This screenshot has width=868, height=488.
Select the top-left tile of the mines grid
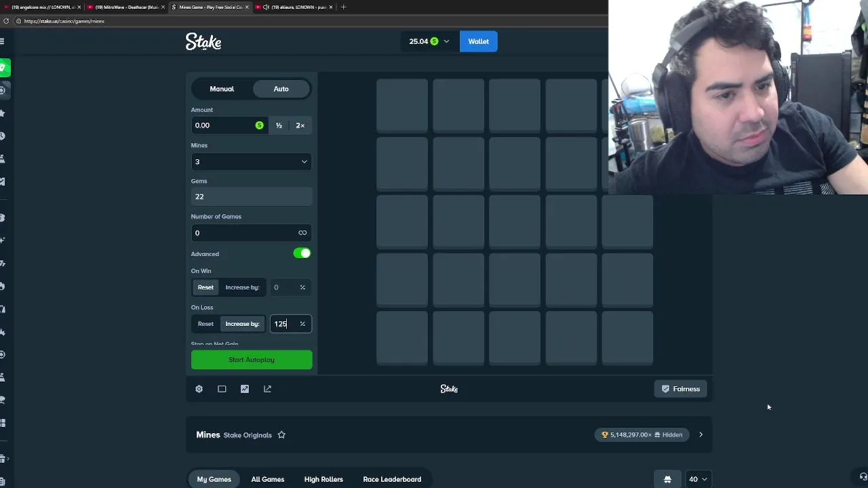pyautogui.click(x=402, y=105)
